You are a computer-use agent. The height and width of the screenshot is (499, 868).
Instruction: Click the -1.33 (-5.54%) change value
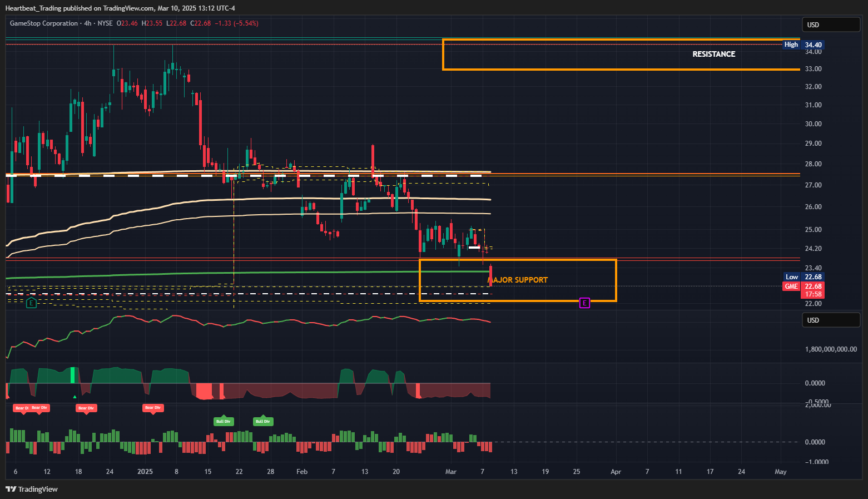236,23
